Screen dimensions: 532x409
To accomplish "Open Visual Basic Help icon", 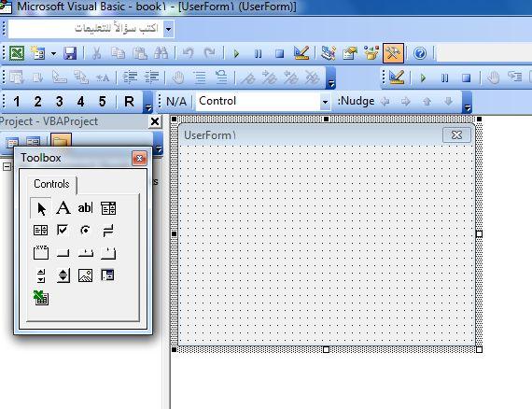I will tap(420, 53).
